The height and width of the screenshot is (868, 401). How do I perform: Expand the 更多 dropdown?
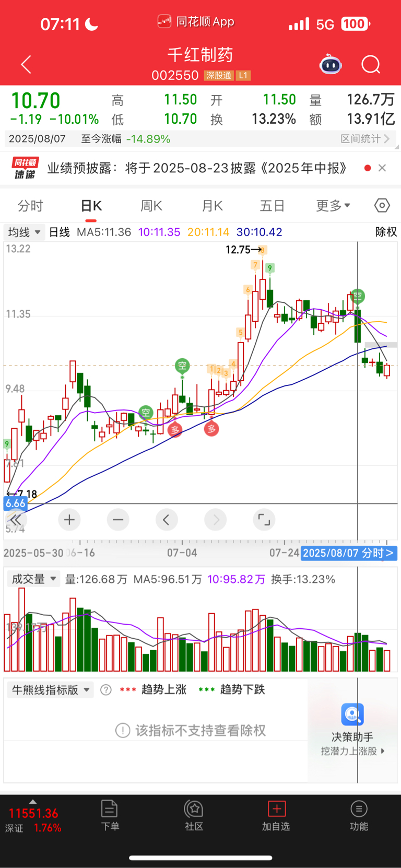pyautogui.click(x=333, y=206)
